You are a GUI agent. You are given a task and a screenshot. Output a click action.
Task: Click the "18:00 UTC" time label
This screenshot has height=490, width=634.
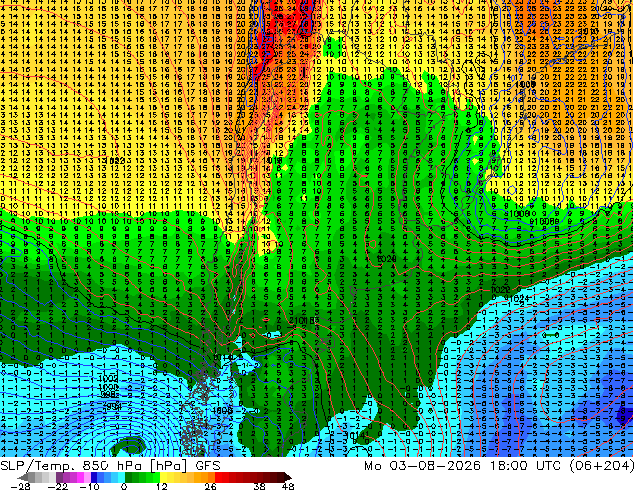(528, 466)
